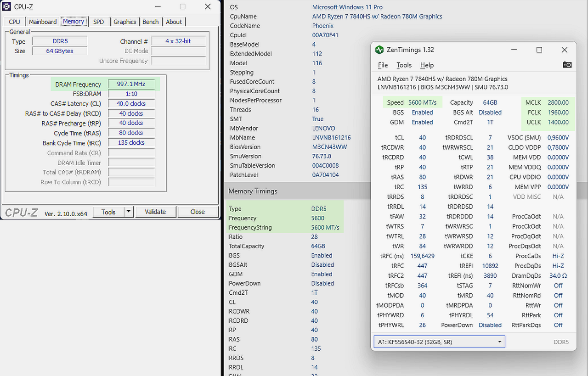Close the ZenTimings window
Viewport: 588px width, 376px height.
565,50
